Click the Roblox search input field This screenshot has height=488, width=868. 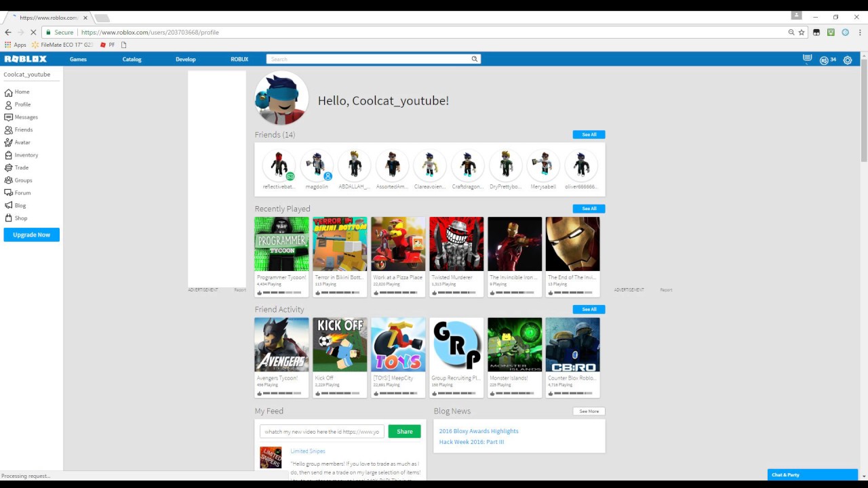(370, 59)
